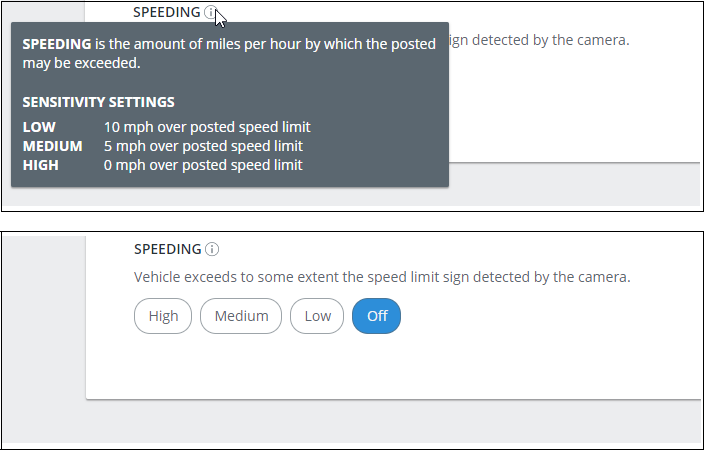Select the Low speeding sensitivity

click(317, 316)
